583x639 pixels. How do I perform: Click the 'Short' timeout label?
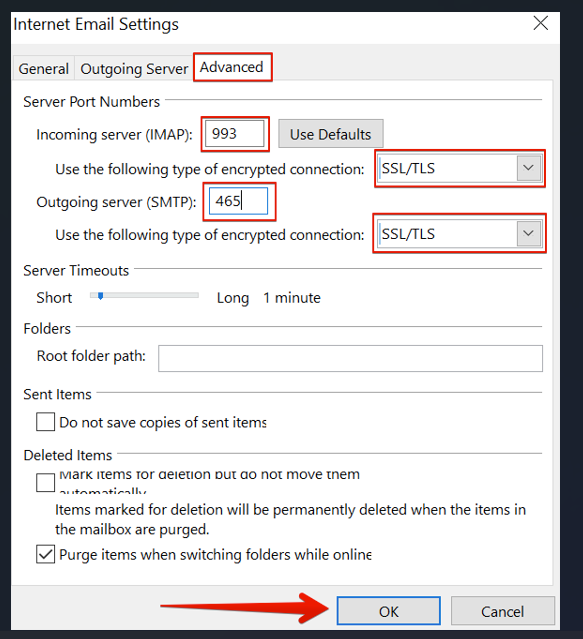point(54,298)
